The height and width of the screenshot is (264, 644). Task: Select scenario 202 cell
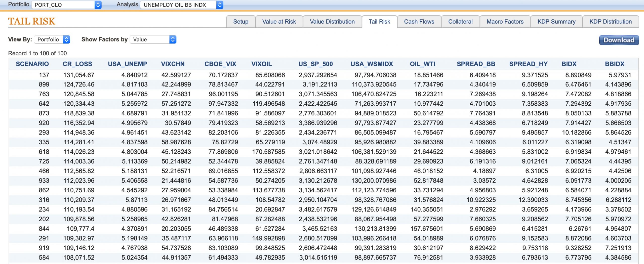click(44, 219)
